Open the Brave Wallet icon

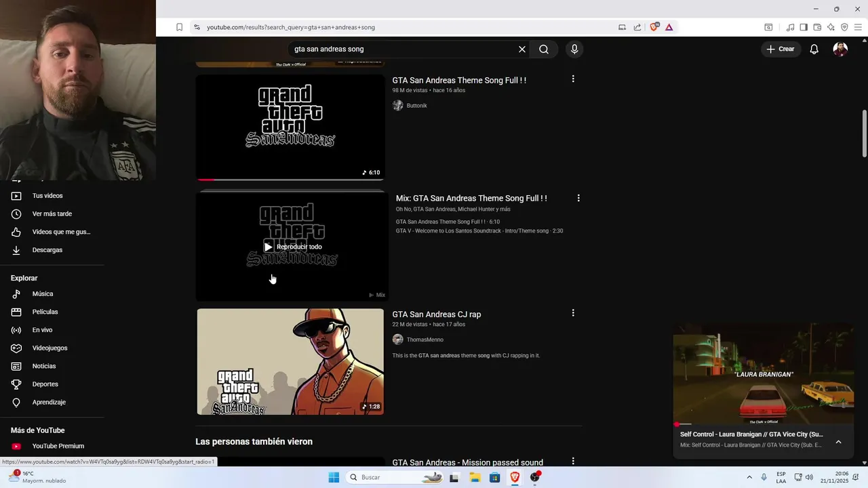817,27
